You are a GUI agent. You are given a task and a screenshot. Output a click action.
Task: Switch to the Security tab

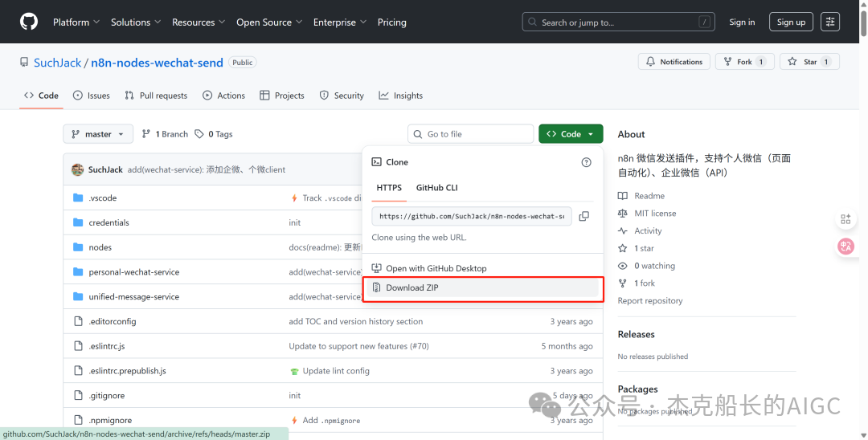click(342, 96)
